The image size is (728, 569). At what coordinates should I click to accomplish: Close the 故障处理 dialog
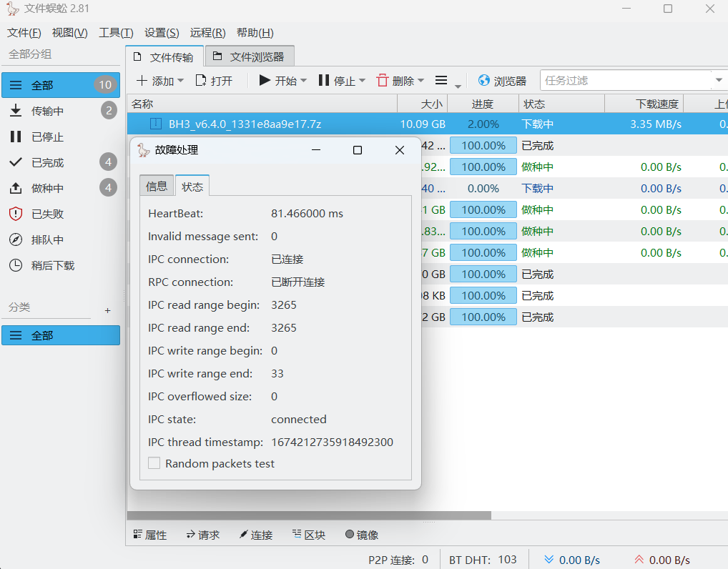(x=400, y=150)
